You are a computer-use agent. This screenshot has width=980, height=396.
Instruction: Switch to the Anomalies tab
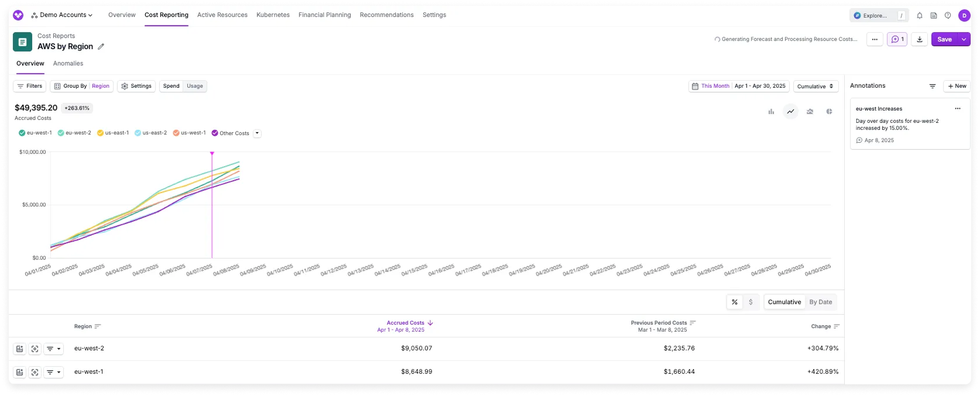tap(68, 63)
